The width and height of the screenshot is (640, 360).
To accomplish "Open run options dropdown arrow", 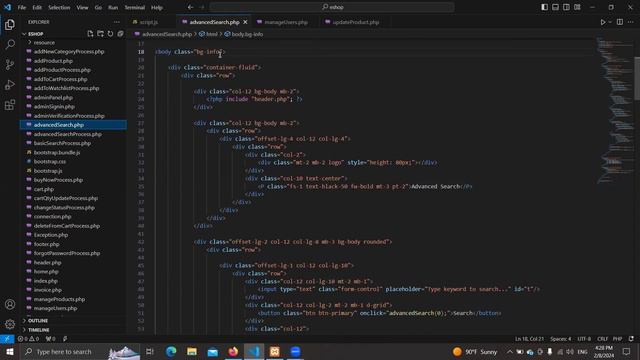I will tap(610, 22).
